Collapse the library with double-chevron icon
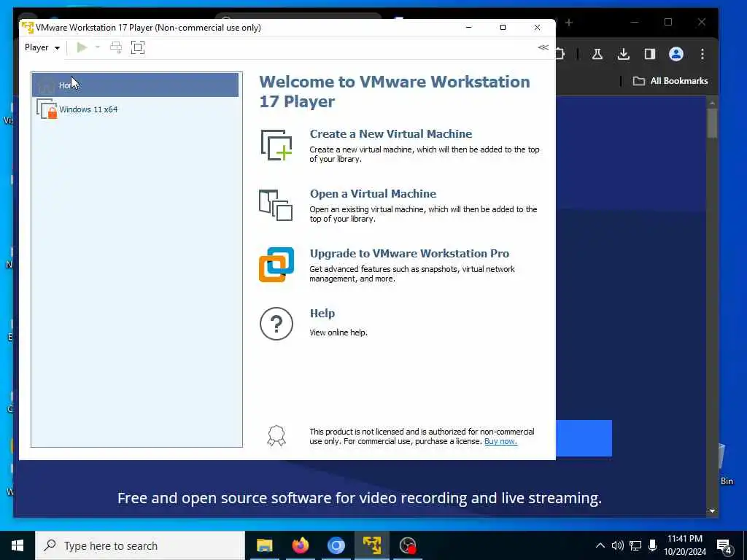747x560 pixels. (543, 47)
